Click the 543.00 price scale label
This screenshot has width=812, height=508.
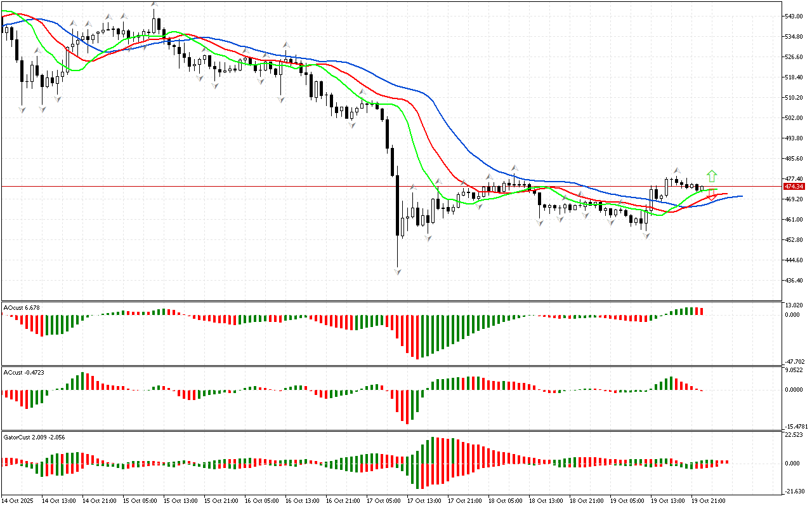pos(794,16)
